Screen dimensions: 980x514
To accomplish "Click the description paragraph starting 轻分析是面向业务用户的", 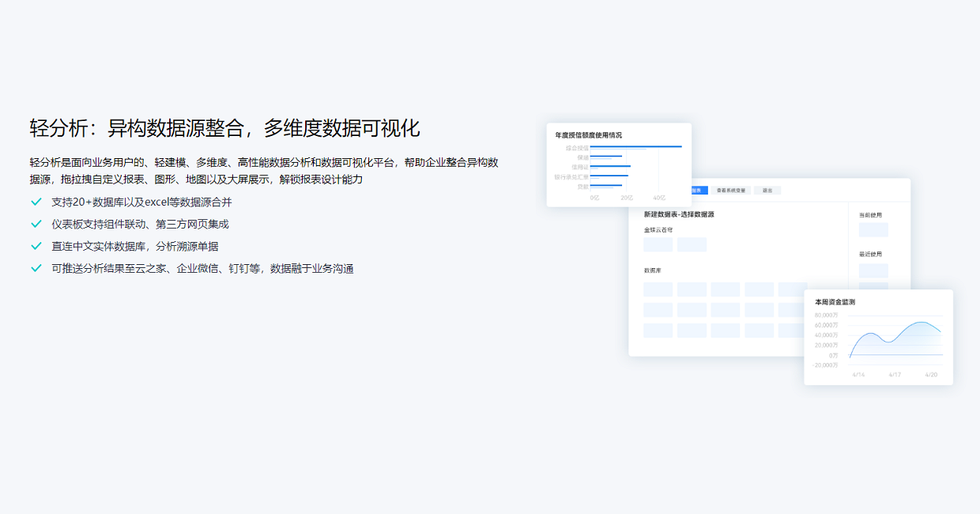I will click(264, 171).
